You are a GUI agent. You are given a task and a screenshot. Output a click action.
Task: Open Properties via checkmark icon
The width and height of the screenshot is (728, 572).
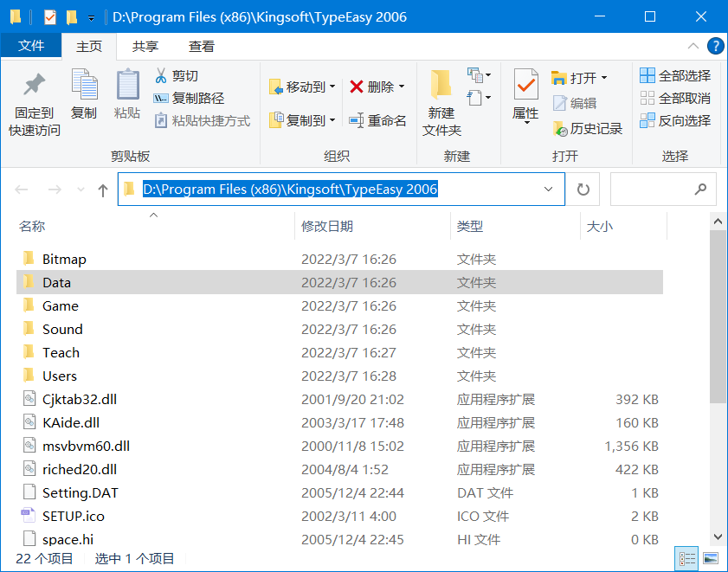point(525,87)
